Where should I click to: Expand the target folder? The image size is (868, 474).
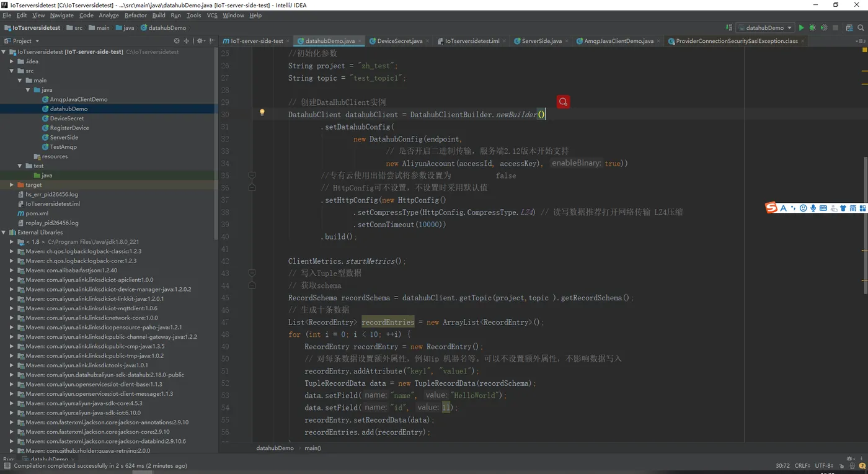point(12,185)
